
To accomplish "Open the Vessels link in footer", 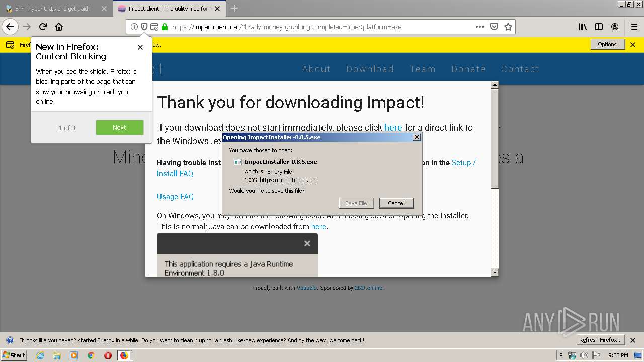I will (307, 288).
